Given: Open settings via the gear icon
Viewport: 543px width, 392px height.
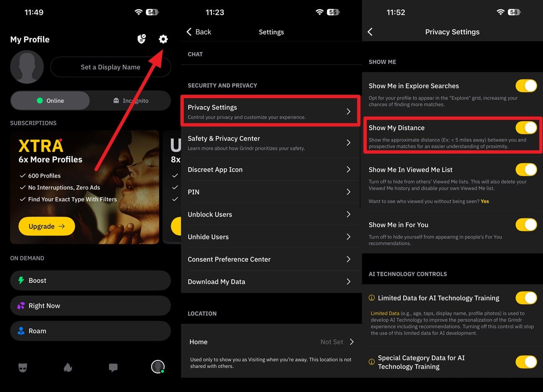Looking at the screenshot, I should pos(163,39).
